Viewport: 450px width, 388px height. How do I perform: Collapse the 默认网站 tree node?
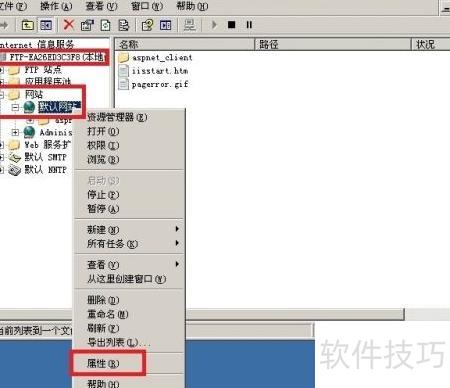(x=15, y=107)
